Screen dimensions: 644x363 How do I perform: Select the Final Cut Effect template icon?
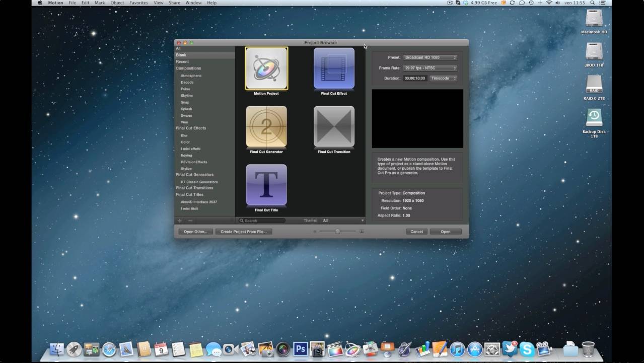[334, 68]
